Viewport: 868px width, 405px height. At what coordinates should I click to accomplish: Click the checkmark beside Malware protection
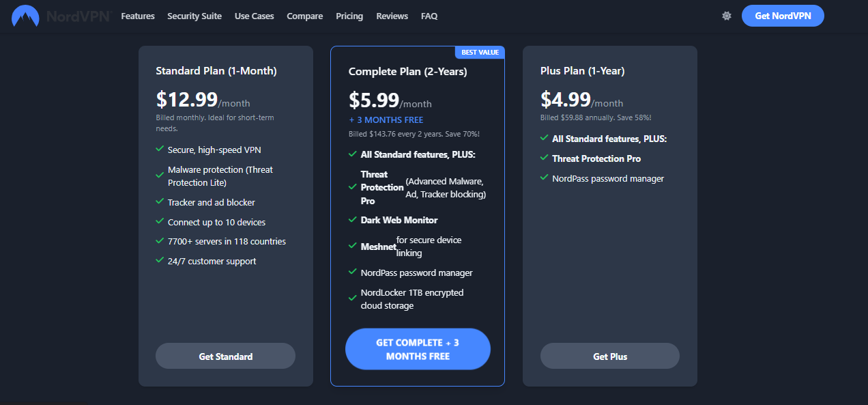(160, 176)
